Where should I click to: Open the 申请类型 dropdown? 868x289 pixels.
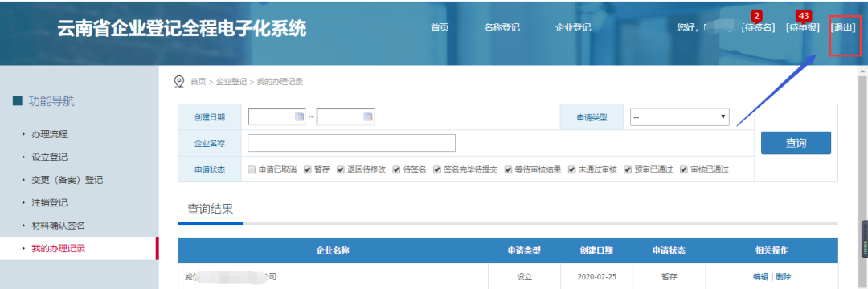[680, 117]
